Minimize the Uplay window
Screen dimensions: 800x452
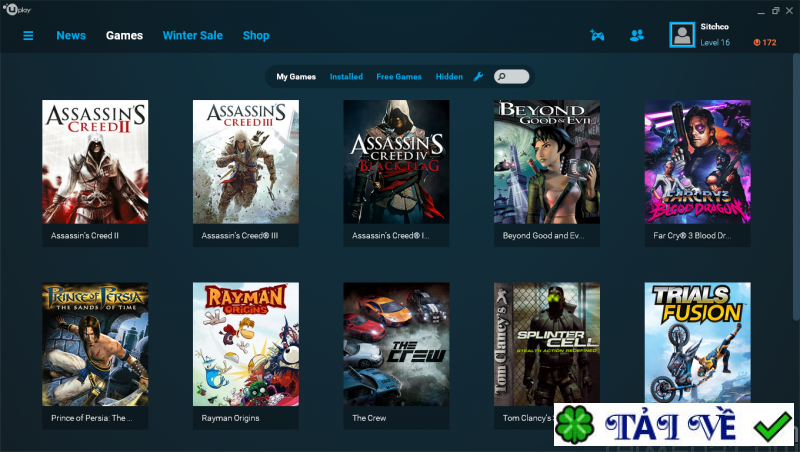[x=761, y=11]
